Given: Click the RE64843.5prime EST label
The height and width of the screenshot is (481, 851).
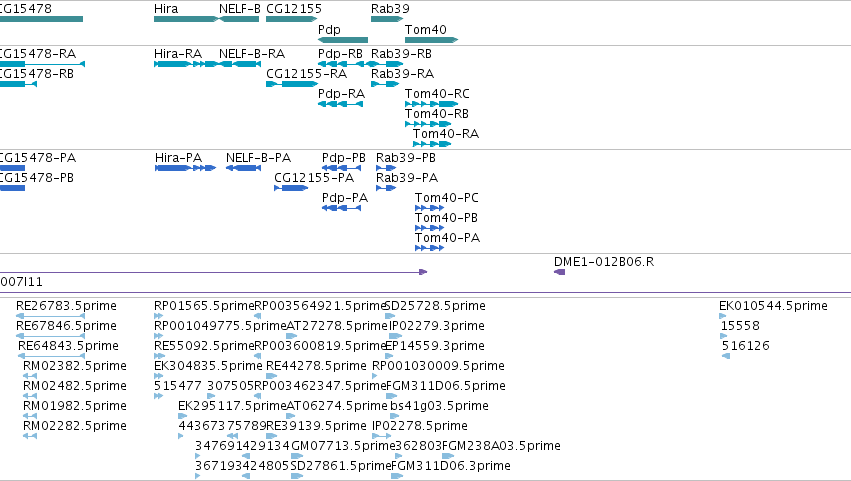Looking at the screenshot, I should [68, 346].
